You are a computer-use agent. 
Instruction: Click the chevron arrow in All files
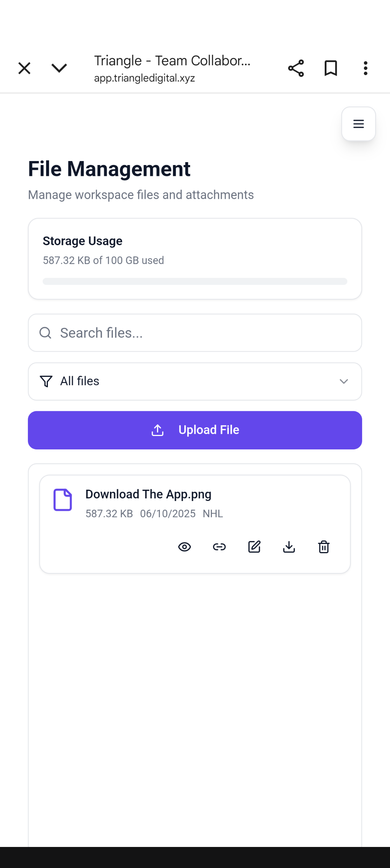344,381
